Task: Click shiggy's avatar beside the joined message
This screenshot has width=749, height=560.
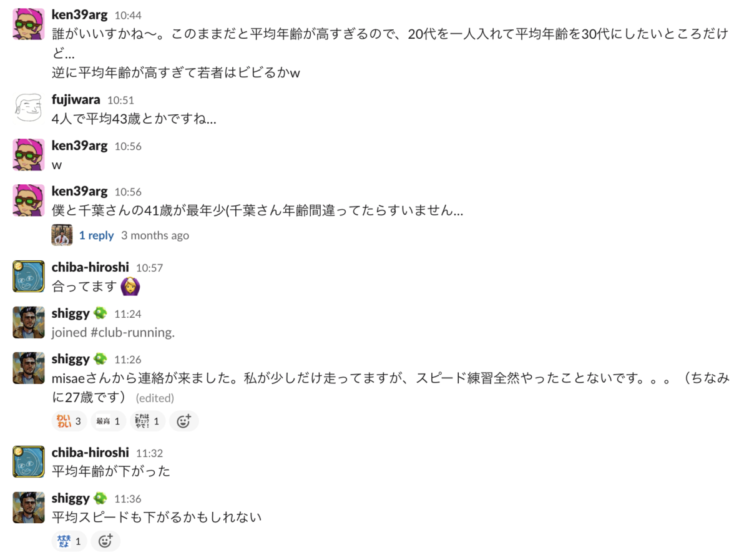Action: tap(29, 322)
